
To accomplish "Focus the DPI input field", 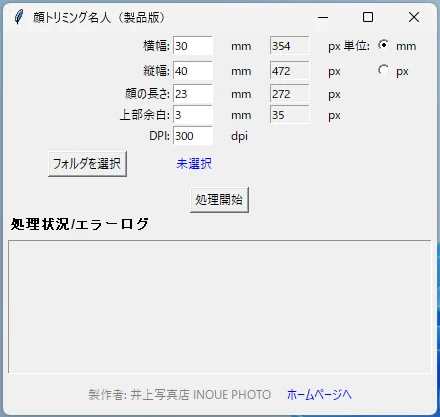I will (x=193, y=136).
